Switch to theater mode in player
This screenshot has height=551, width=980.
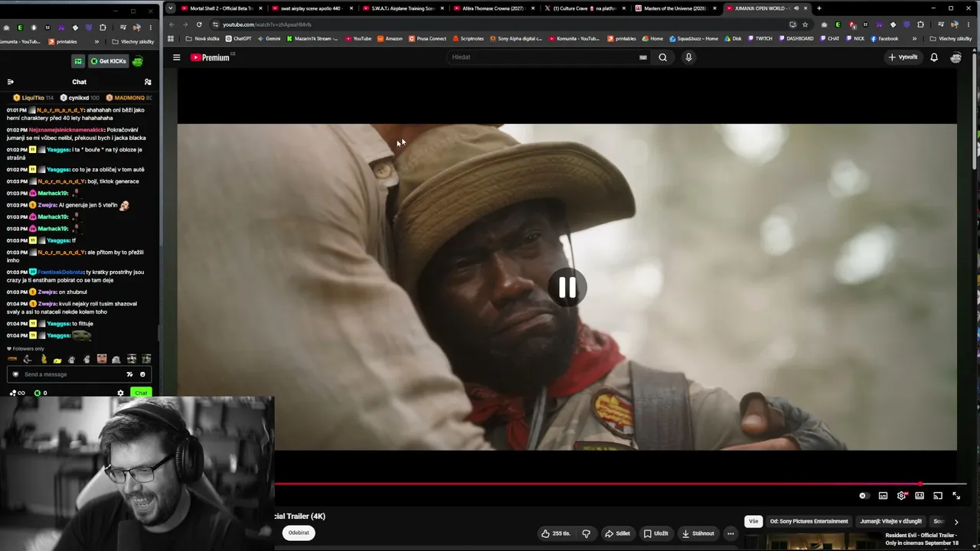click(x=920, y=496)
